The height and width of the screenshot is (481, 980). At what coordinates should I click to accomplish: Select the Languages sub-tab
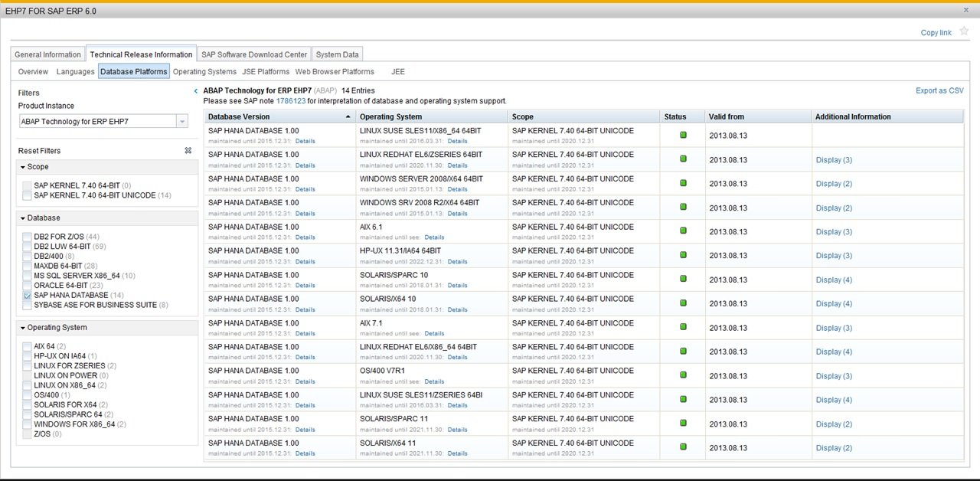76,72
